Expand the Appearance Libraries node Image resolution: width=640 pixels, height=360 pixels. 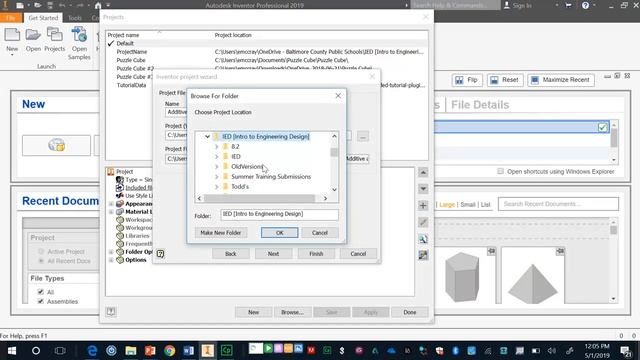(111, 204)
